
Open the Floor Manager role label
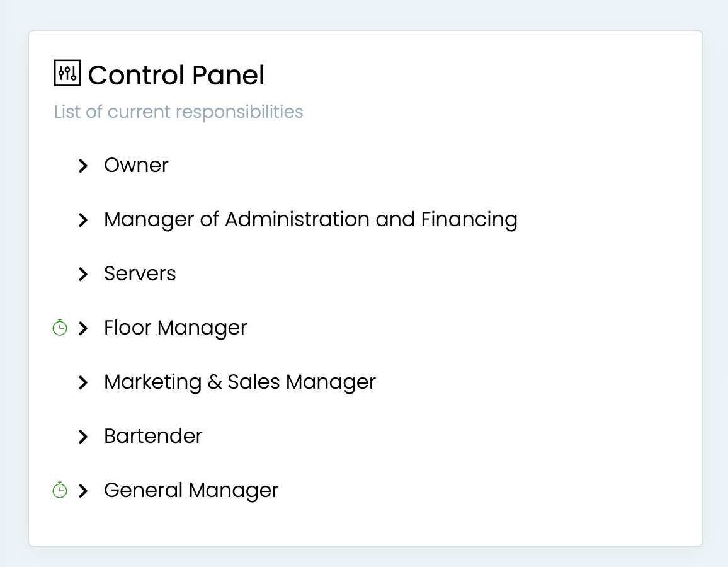(x=175, y=328)
